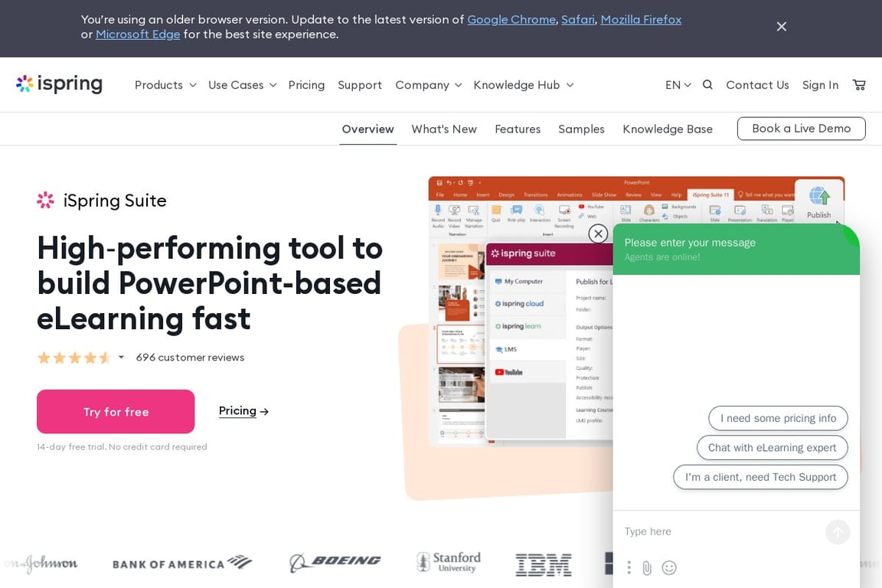Open the emoji picker in chat
The image size is (882, 588).
[x=669, y=568]
